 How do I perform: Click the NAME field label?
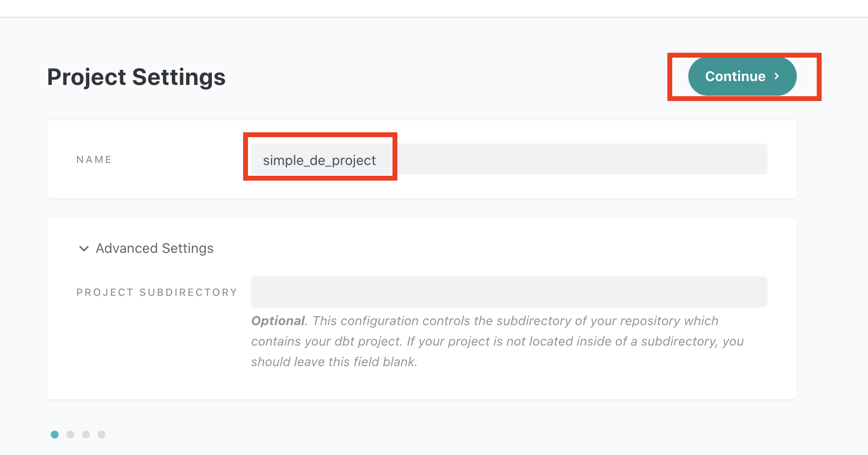pos(94,160)
